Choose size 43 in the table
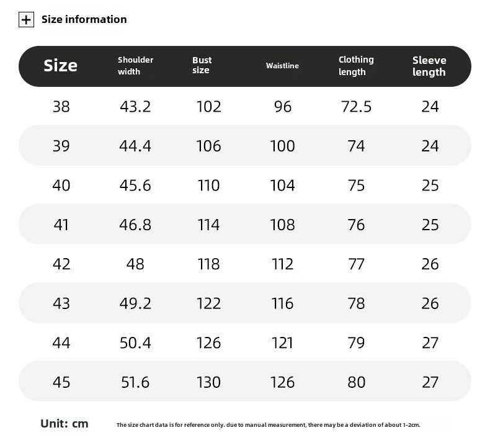 [x=61, y=303]
